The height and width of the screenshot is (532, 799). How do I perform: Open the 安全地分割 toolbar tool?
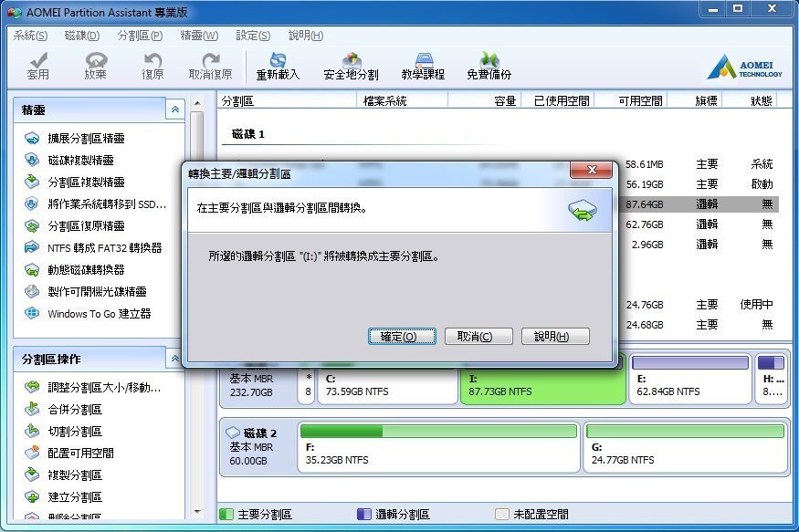351,67
